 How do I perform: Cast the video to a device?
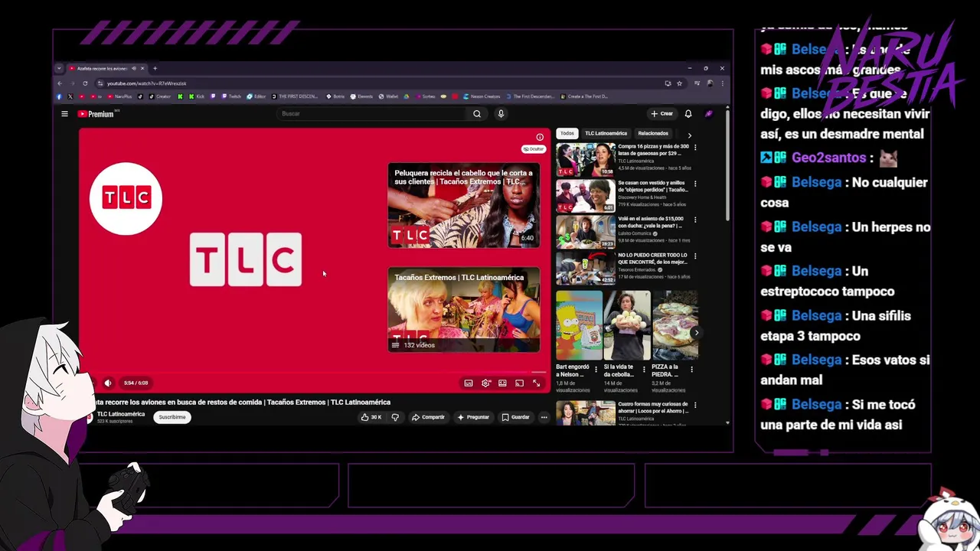click(519, 383)
